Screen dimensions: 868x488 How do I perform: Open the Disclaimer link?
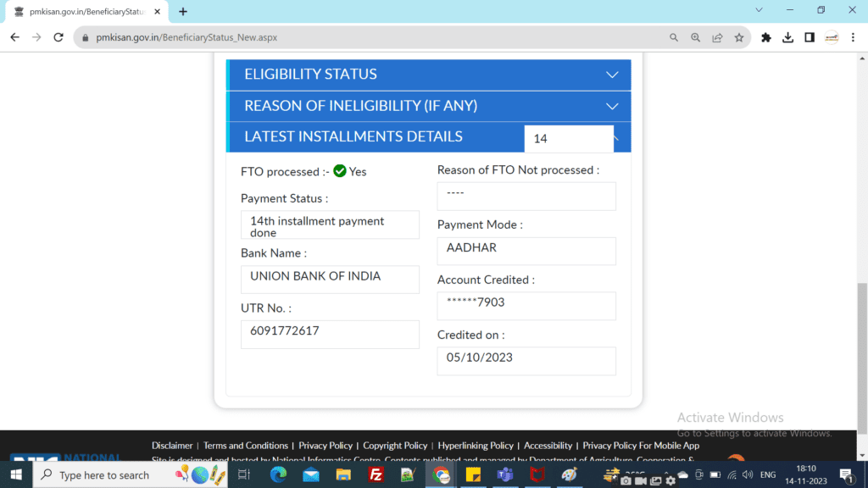(x=172, y=446)
